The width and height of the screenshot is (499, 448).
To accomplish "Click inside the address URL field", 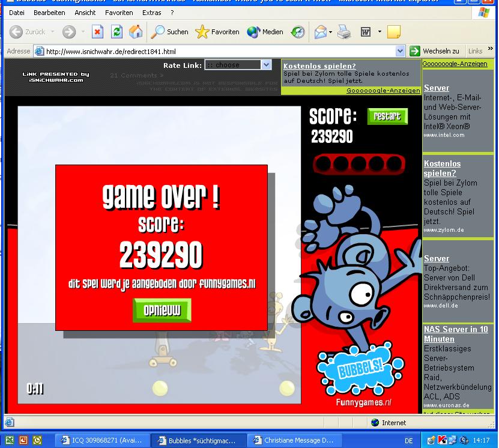I will [220, 51].
